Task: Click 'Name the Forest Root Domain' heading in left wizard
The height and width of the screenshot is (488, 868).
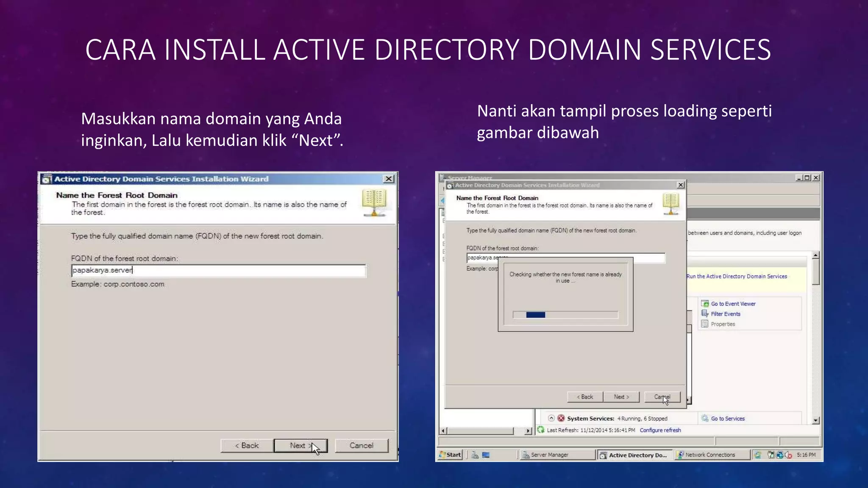Action: click(x=117, y=195)
